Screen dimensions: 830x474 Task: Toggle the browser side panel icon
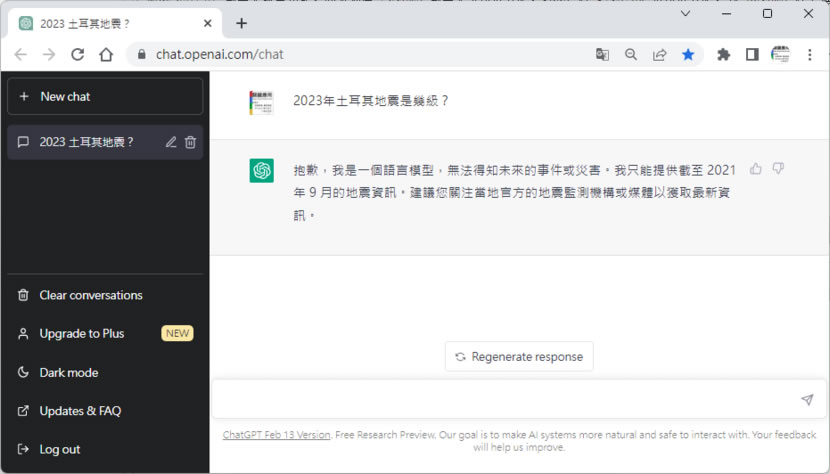(x=752, y=55)
